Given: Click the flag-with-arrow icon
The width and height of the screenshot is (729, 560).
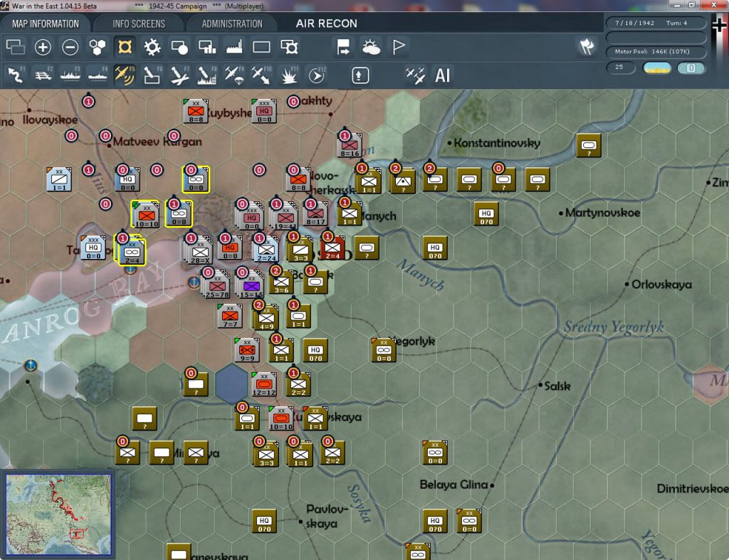Looking at the screenshot, I should [x=344, y=47].
